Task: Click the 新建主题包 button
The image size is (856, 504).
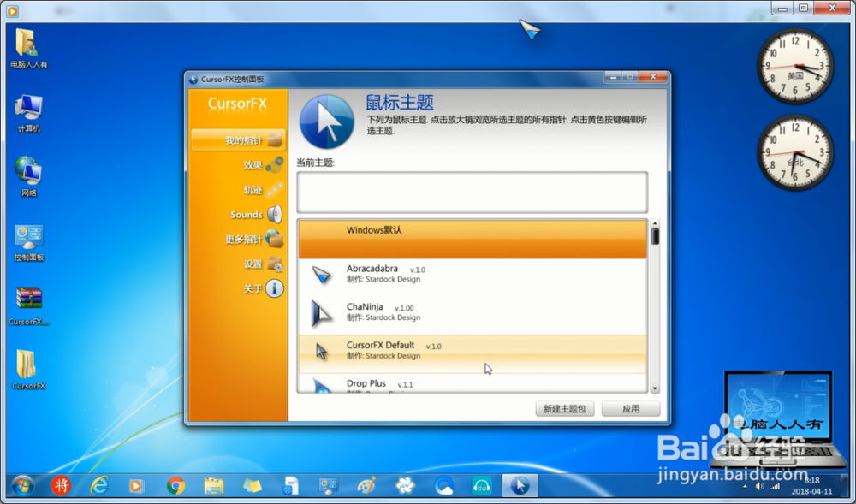Action: point(564,408)
